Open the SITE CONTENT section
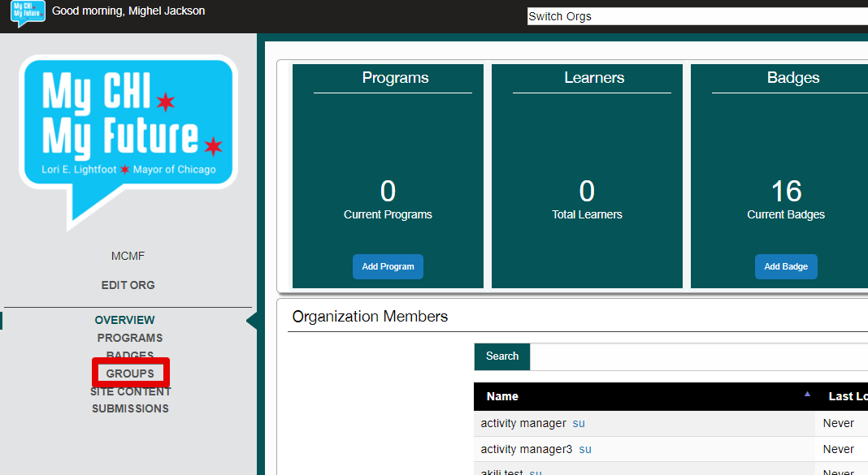The image size is (868, 475). pos(130,391)
